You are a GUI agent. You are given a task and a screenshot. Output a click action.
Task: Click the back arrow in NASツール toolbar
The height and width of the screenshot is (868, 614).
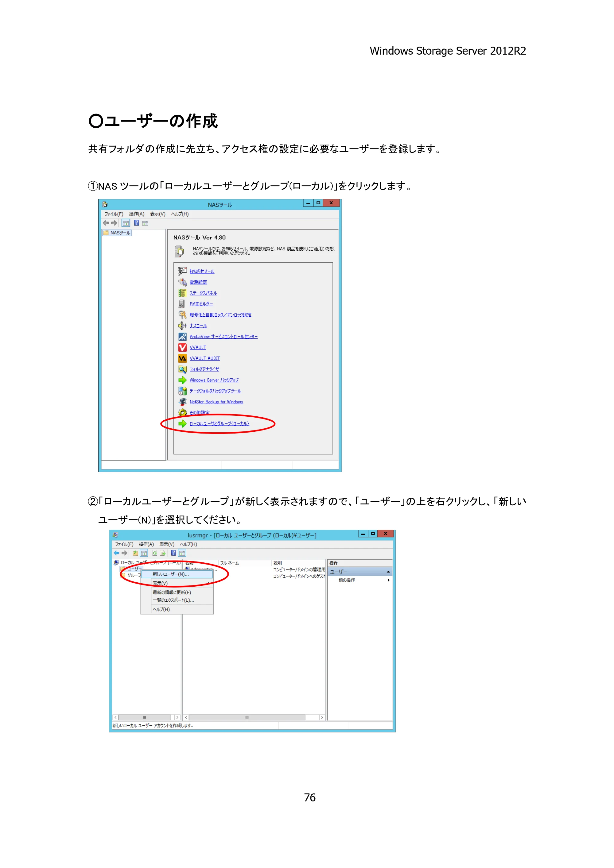click(106, 223)
